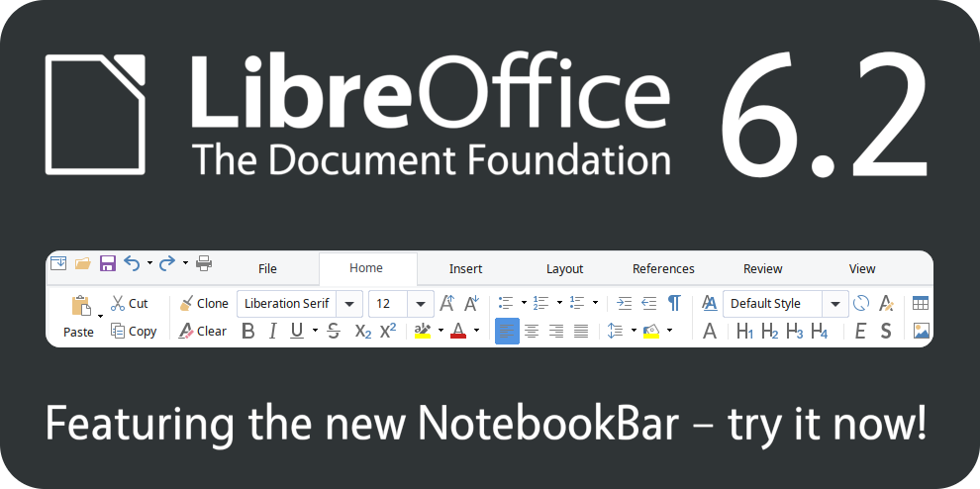
Task: Toggle Italic formatting
Action: [272, 331]
